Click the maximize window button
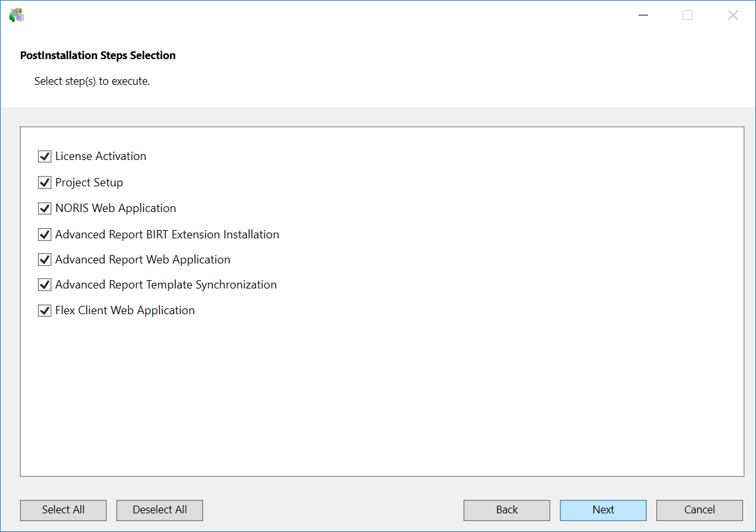 click(x=687, y=15)
